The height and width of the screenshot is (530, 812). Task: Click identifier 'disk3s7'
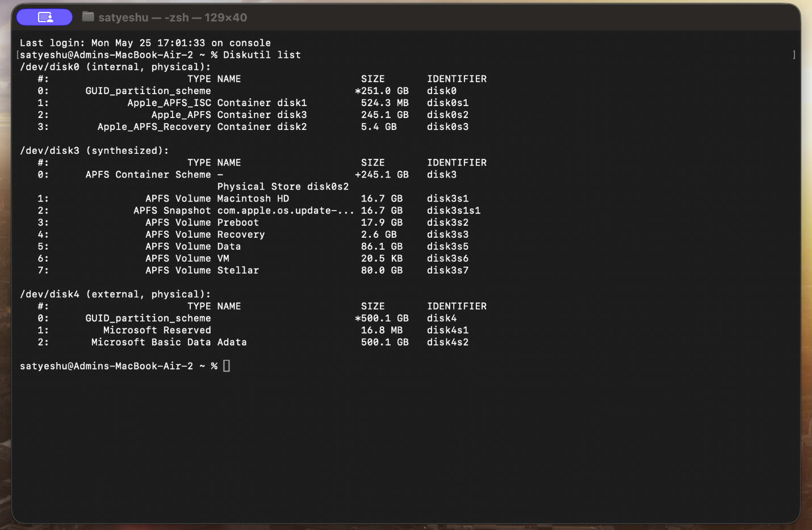coord(447,270)
